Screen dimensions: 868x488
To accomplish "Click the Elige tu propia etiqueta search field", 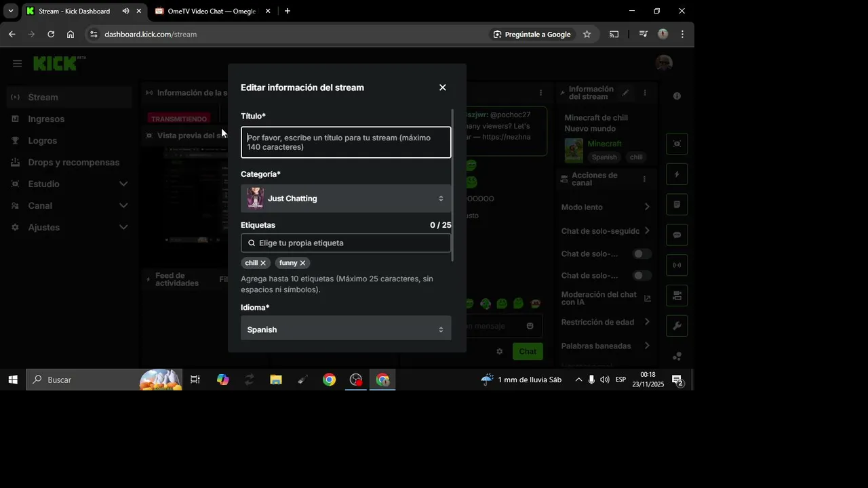I will tap(346, 243).
